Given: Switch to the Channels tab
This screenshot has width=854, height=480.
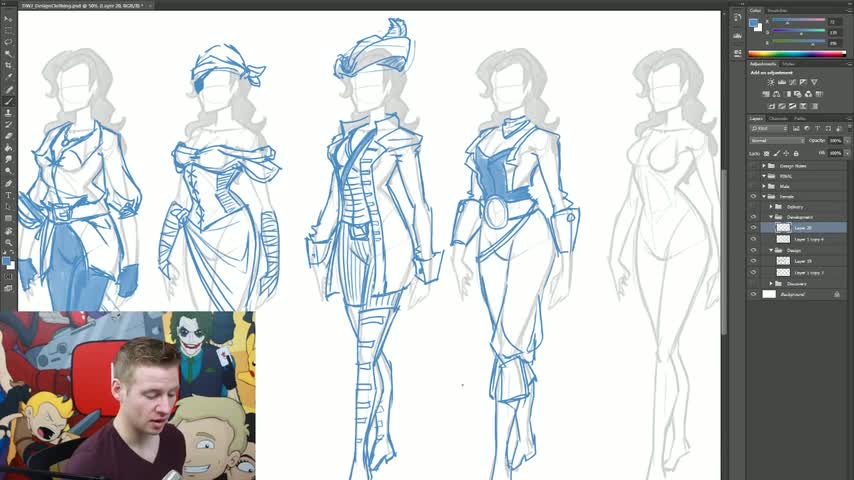Looking at the screenshot, I should [x=778, y=118].
